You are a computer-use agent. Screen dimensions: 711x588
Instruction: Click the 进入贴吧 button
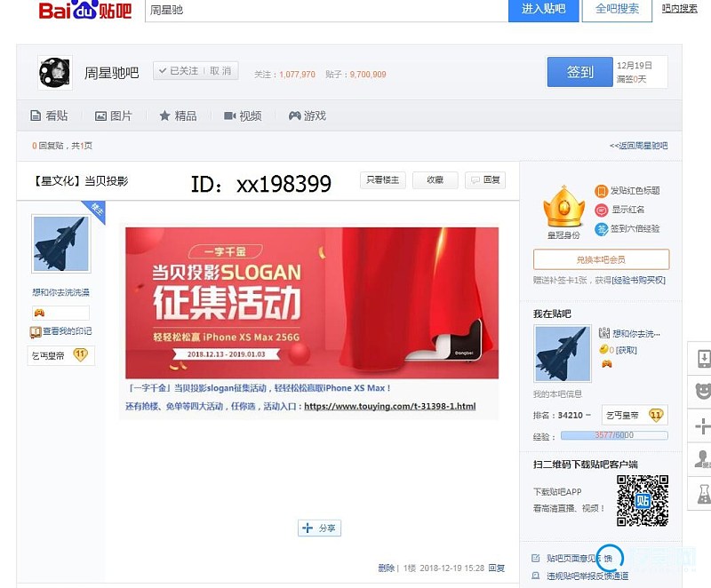pyautogui.click(x=543, y=9)
